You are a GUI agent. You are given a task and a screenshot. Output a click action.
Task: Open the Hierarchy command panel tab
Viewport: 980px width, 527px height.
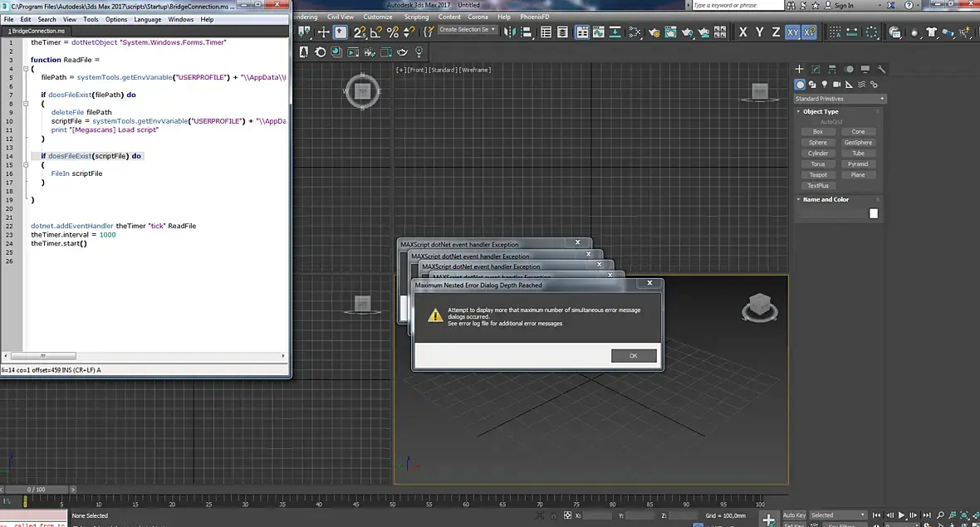[x=833, y=70]
